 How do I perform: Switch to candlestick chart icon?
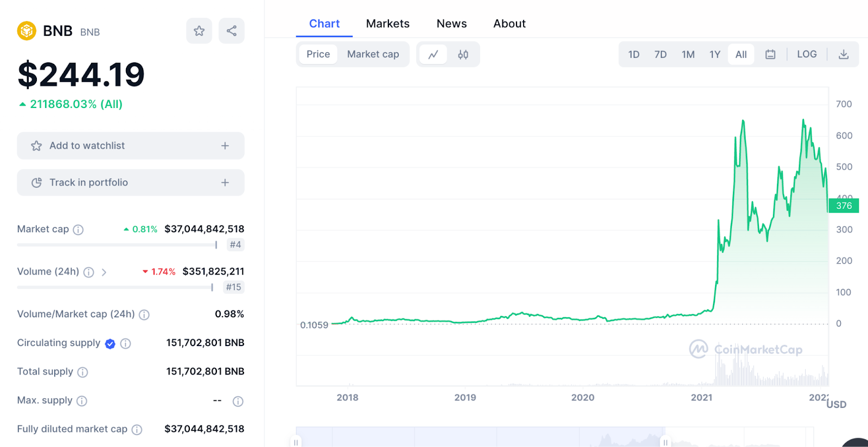pyautogui.click(x=463, y=54)
